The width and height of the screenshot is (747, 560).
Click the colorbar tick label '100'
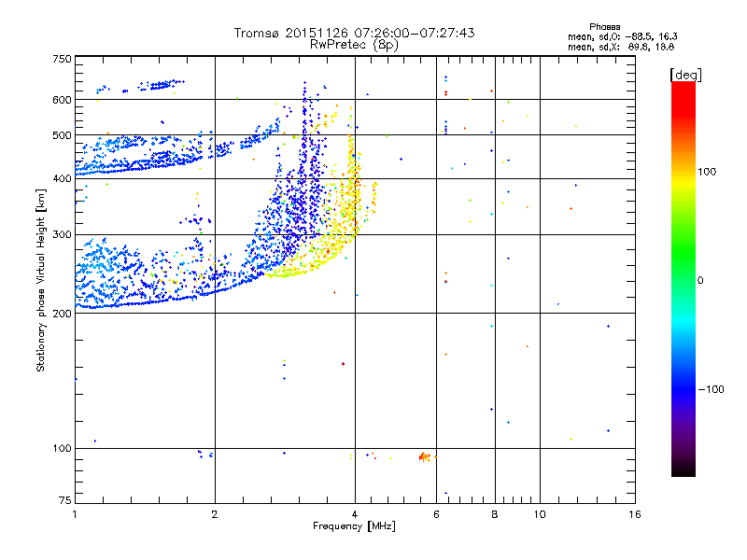click(707, 172)
